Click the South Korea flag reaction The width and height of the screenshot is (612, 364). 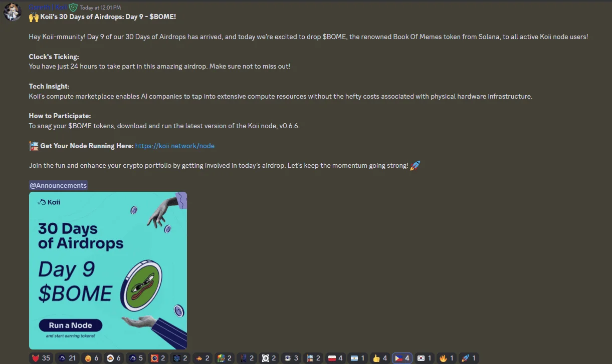[x=424, y=358]
